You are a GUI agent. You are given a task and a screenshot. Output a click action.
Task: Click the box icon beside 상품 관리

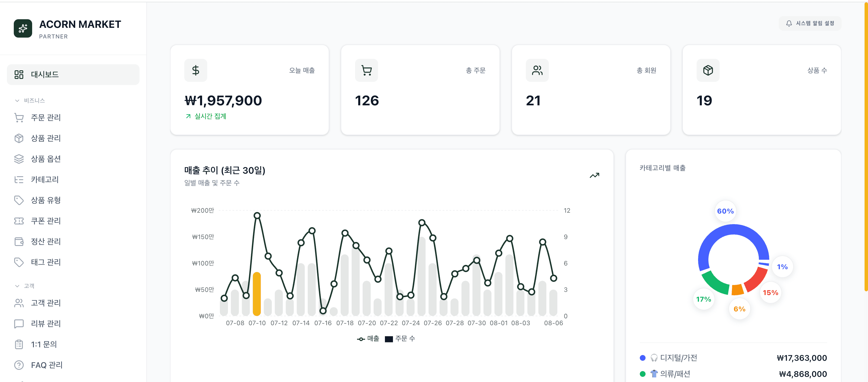pos(19,138)
